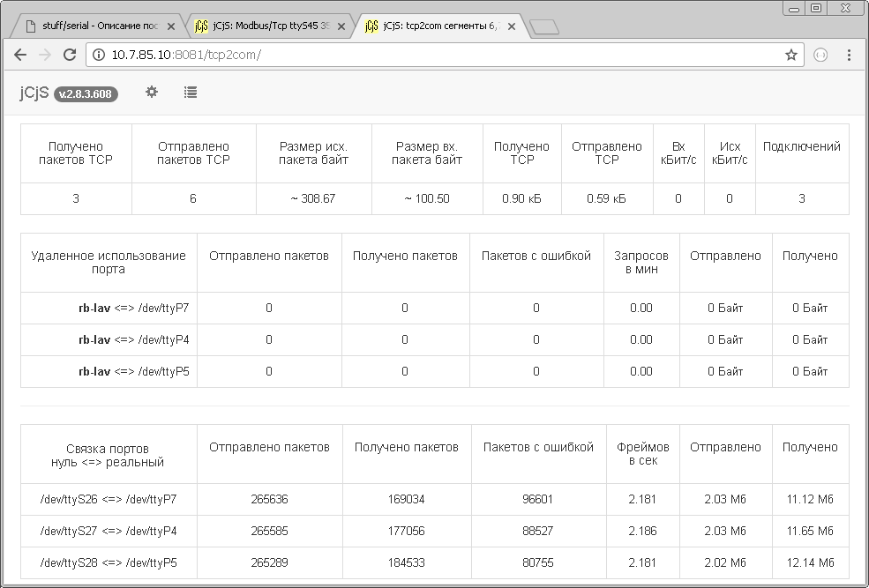
Task: Switch to the jCjS Modbus/Tcp ttyS45 tab
Action: (265, 26)
